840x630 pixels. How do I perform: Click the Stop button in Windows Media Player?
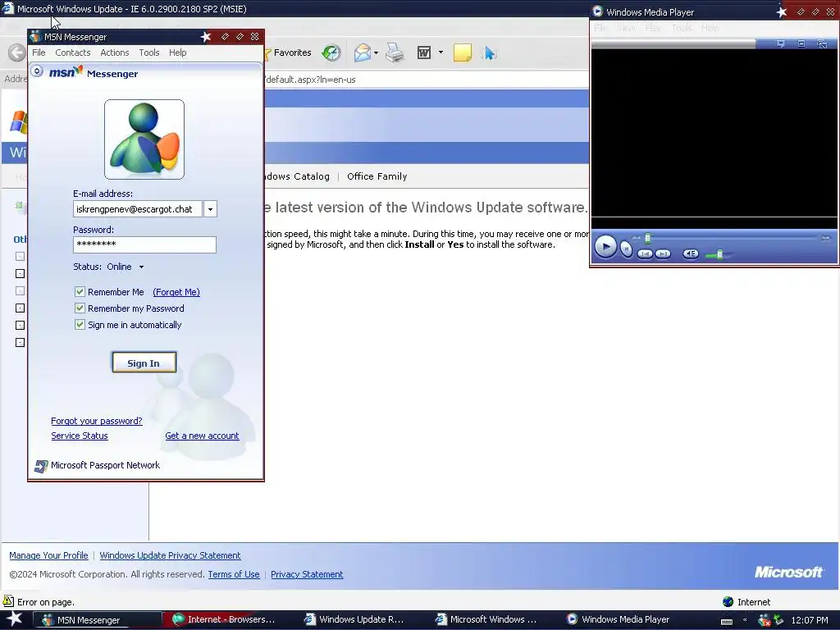click(x=626, y=249)
